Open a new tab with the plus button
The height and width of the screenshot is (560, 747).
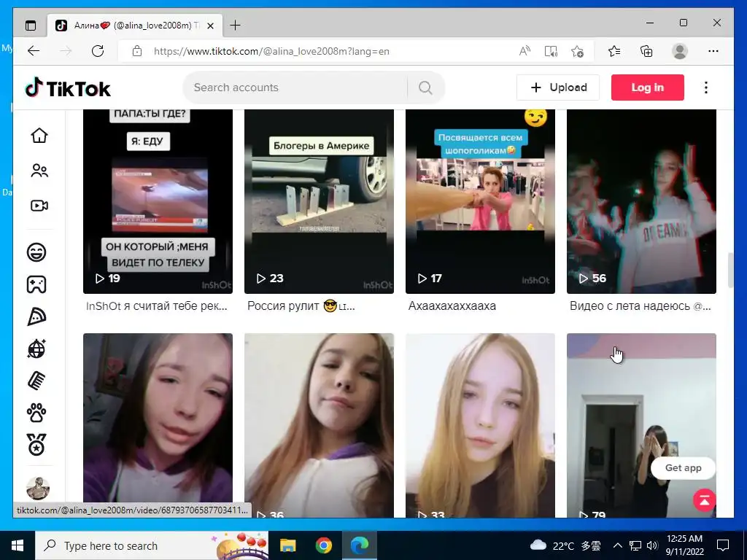236,26
